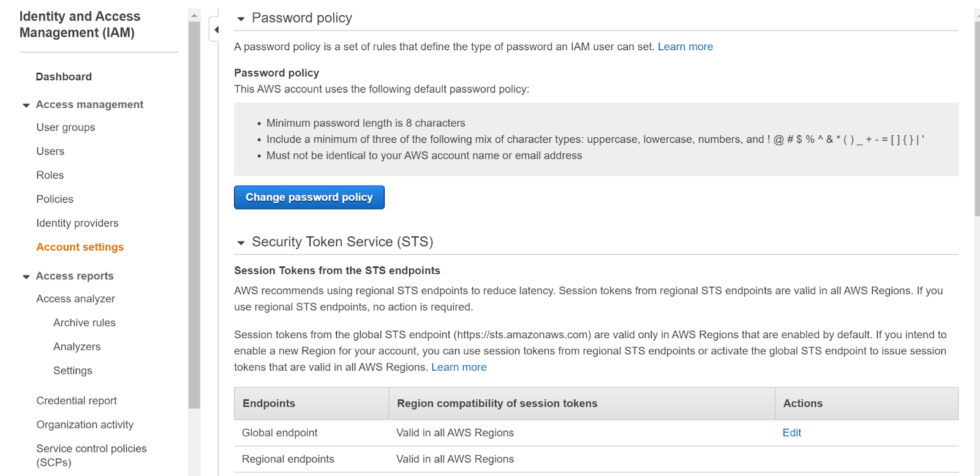Open Learn more link about STS endpoints
This screenshot has width=980, height=476.
459,367
